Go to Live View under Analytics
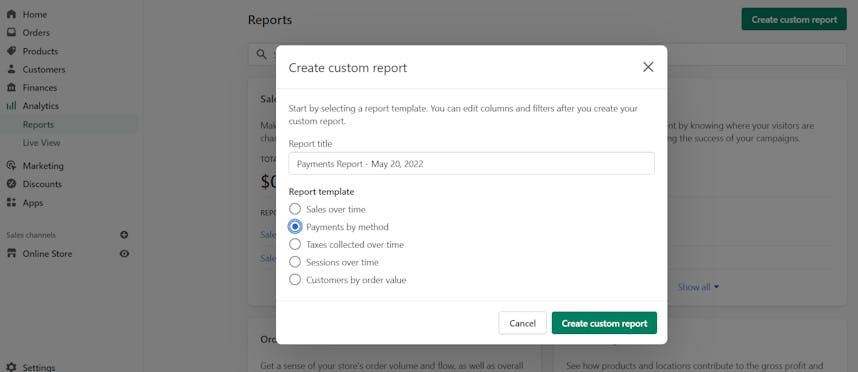858x372 pixels. (42, 142)
